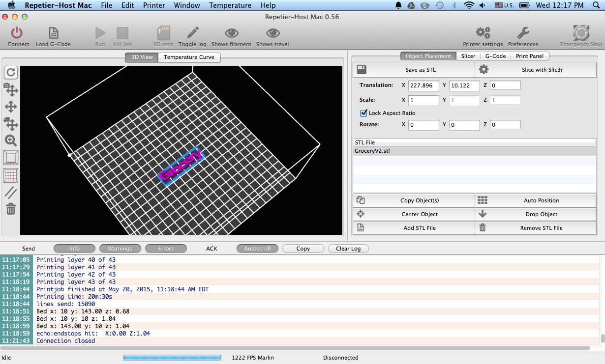The image size is (605, 364).
Task: Toggle the Errors log filter
Action: pyautogui.click(x=166, y=249)
